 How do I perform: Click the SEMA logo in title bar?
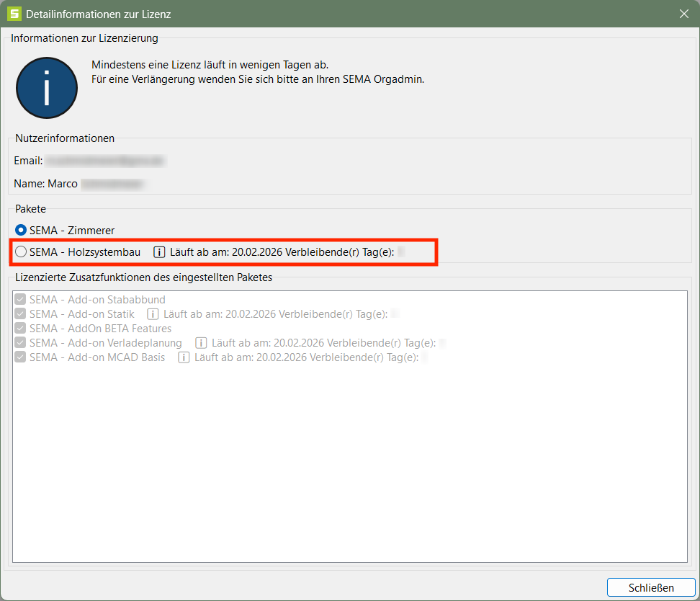point(14,14)
